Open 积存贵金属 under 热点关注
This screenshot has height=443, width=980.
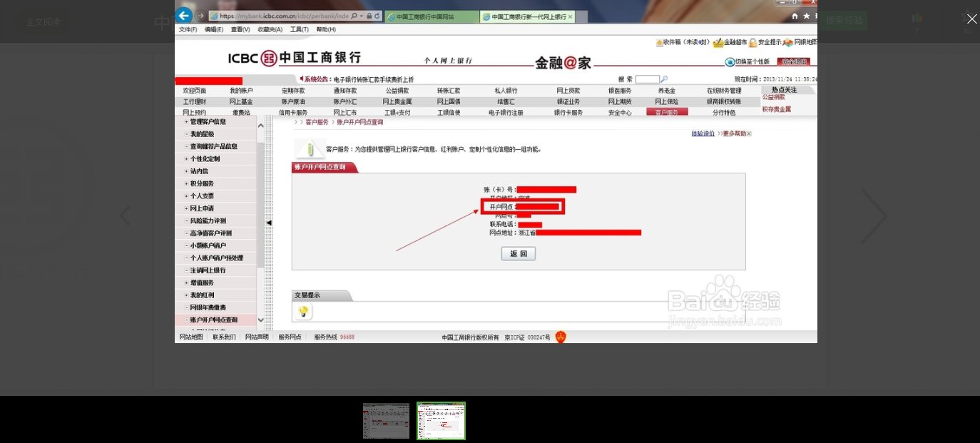(x=777, y=109)
